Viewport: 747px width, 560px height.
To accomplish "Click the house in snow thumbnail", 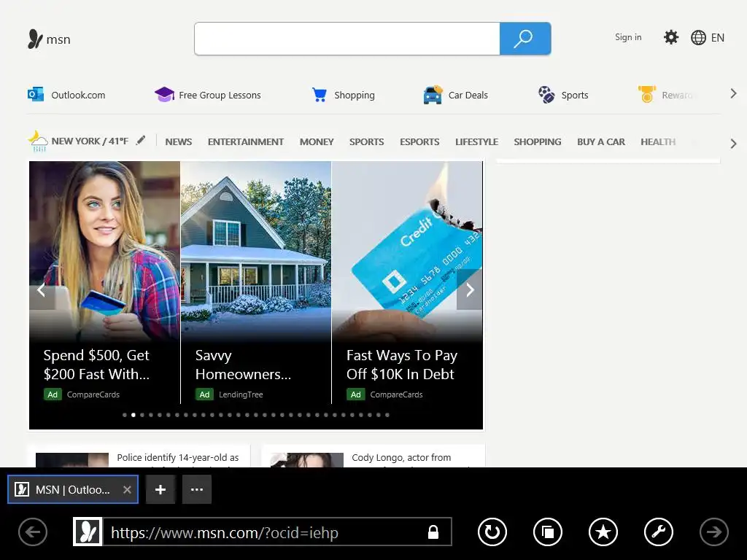I will coord(256,250).
